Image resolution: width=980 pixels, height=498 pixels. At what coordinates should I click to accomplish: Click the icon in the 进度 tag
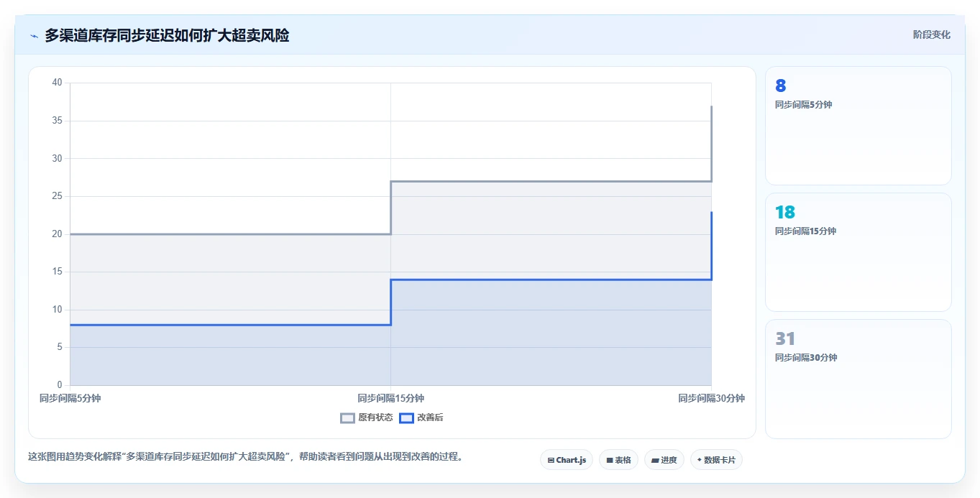coord(655,460)
